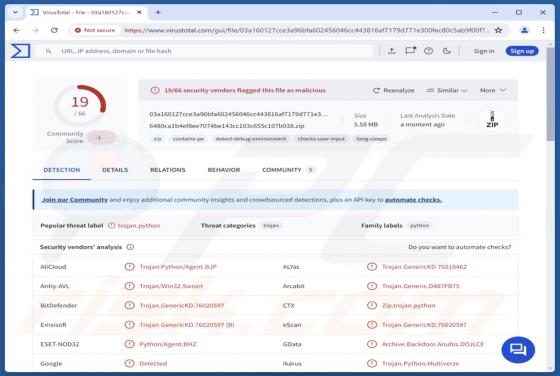The image size is (560, 376).
Task: Switch to the Details tab
Action: click(115, 170)
